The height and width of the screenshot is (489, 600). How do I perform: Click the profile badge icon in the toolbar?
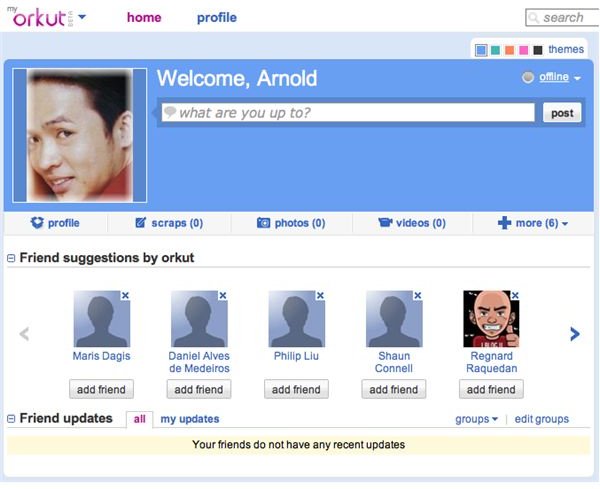[37, 223]
